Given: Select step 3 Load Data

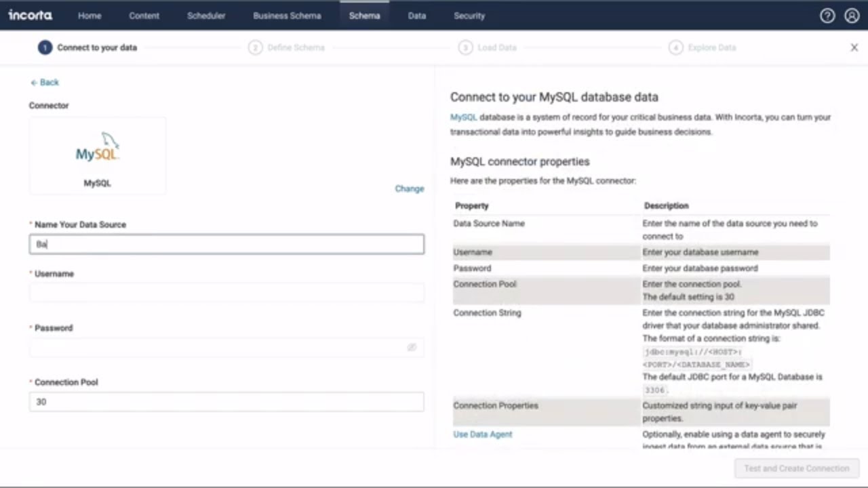Looking at the screenshot, I should (x=488, y=47).
